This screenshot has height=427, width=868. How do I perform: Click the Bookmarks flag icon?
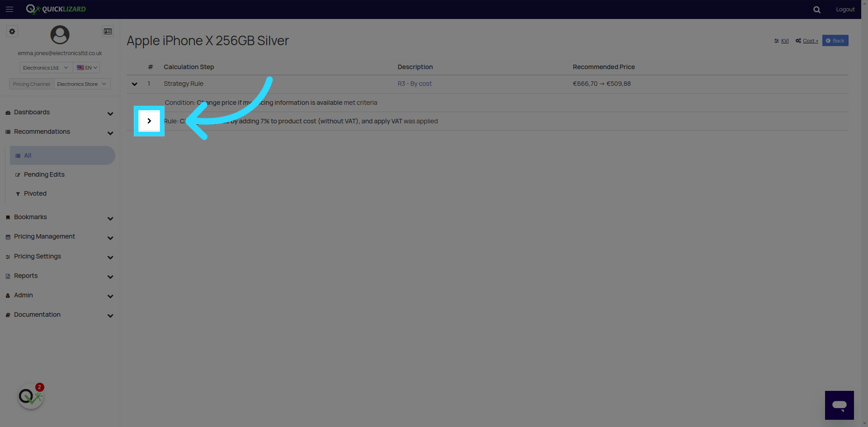8,217
